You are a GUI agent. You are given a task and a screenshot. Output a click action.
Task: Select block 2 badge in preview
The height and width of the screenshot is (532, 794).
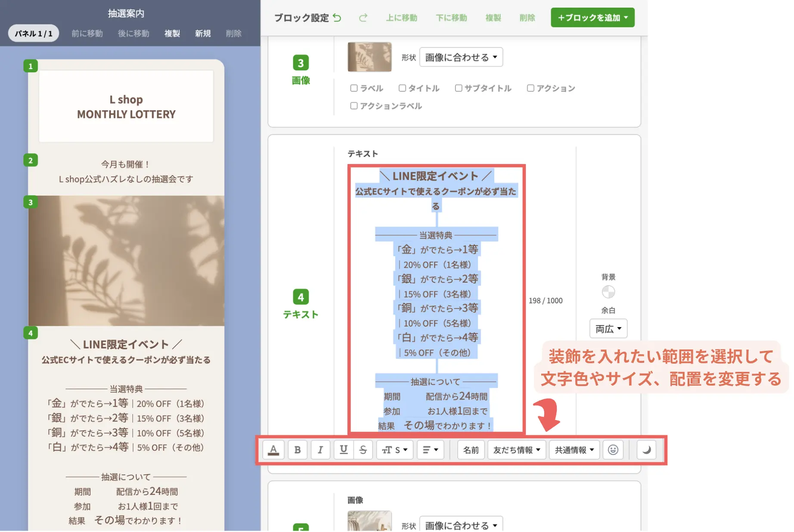(x=31, y=161)
